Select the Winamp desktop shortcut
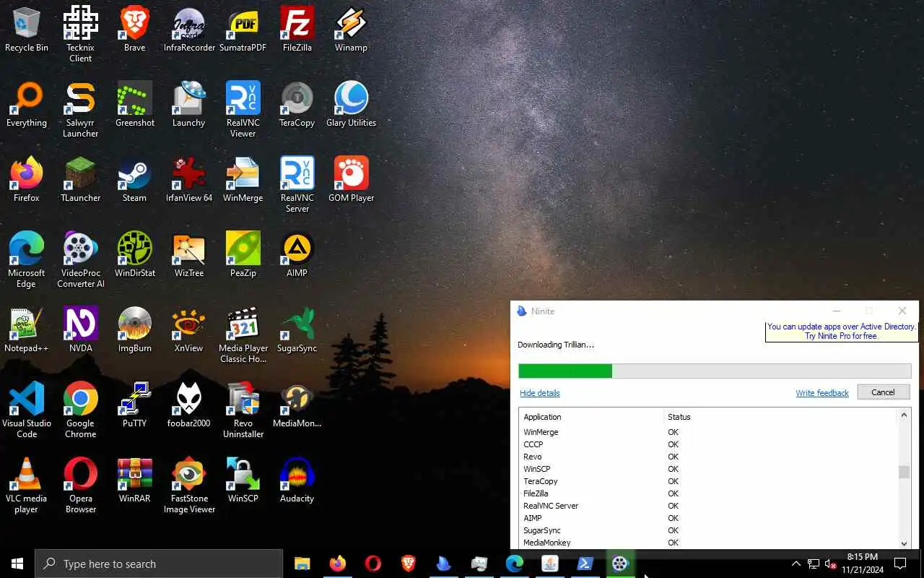The width and height of the screenshot is (924, 578). (352, 30)
